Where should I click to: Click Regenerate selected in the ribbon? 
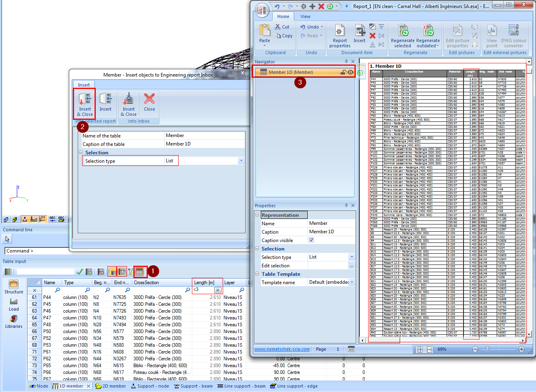(403, 36)
